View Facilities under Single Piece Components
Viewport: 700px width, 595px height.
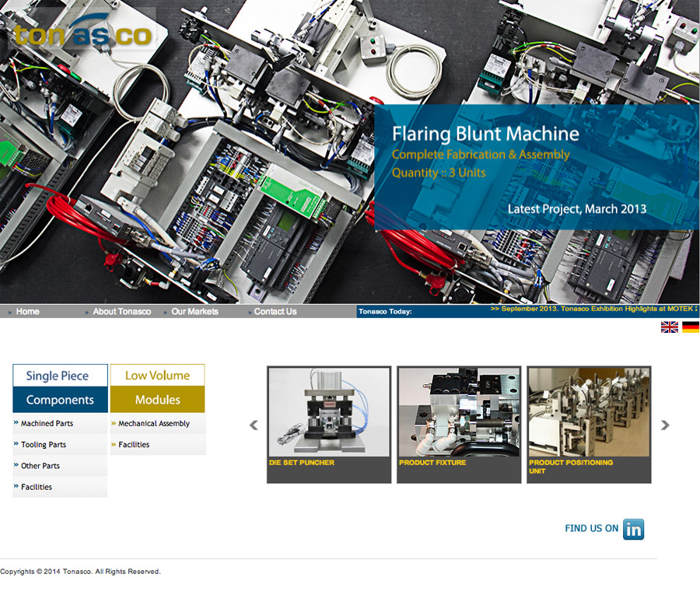[37, 487]
